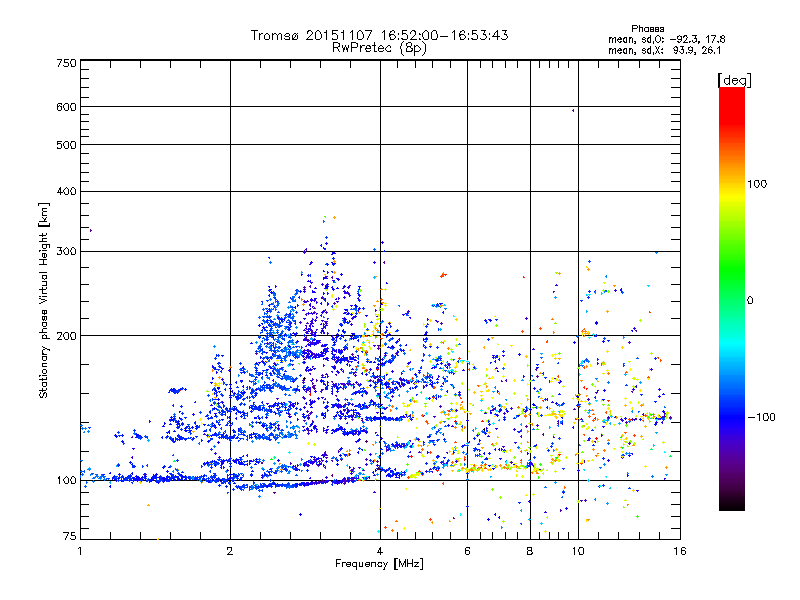Screen dimensions: 800x600
Task: Click the y-axis label '600'
Action: point(66,107)
